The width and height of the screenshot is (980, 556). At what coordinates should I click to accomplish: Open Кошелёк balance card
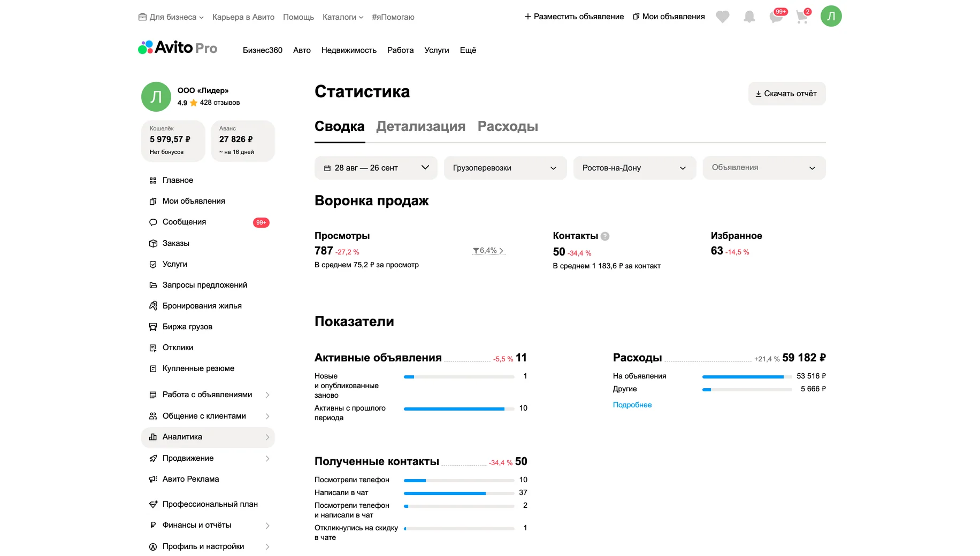click(x=173, y=141)
